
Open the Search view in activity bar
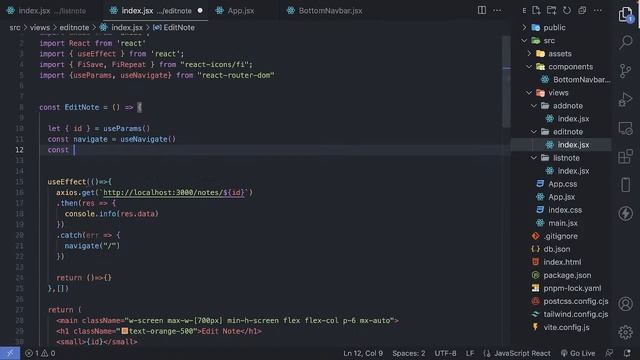point(625,42)
